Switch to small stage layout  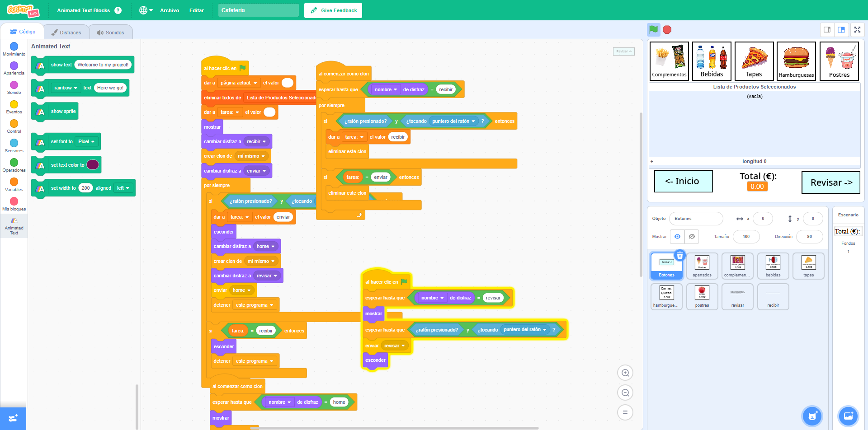tap(827, 30)
